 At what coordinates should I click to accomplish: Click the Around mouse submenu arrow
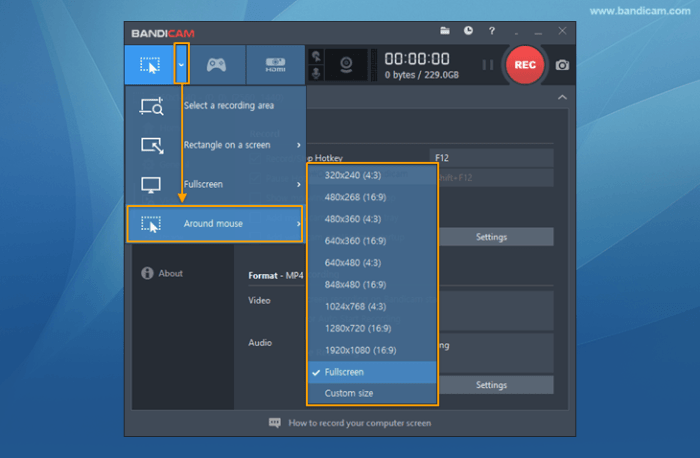[x=299, y=224]
